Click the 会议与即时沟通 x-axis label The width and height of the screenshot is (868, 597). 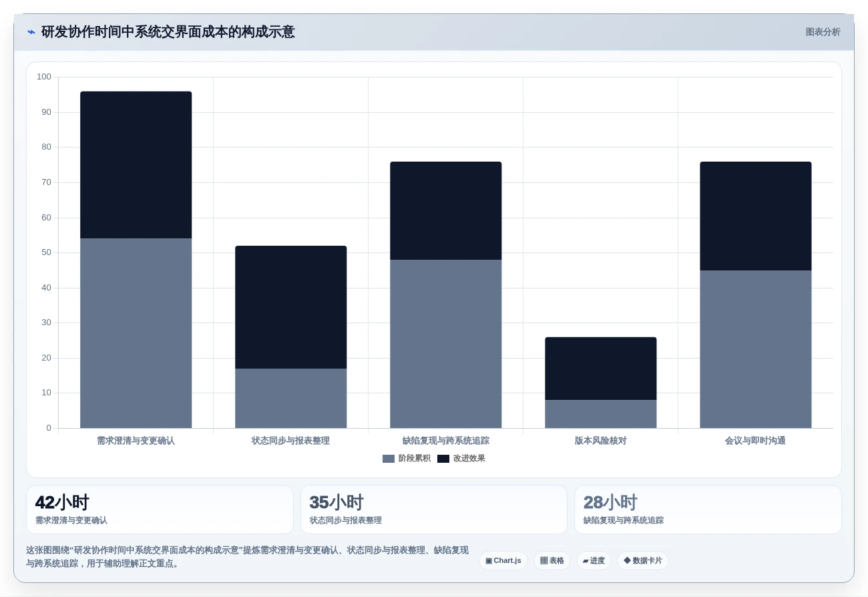[756, 441]
